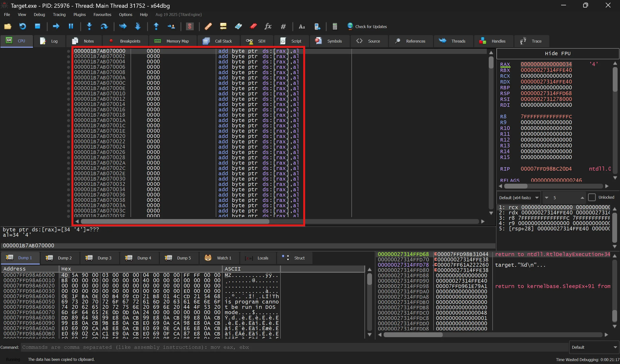Image resolution: width=620 pixels, height=364 pixels.
Task: Open the Tracing menu
Action: [59, 15]
